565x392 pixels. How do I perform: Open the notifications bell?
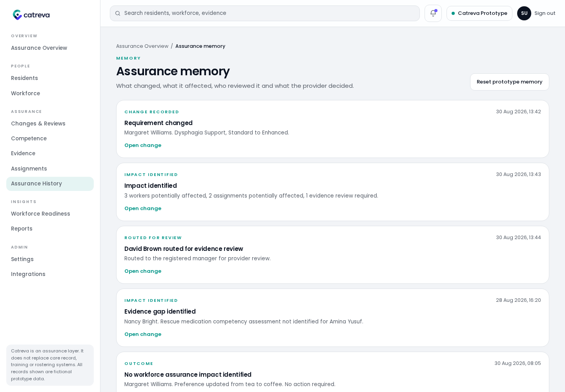pyautogui.click(x=433, y=13)
